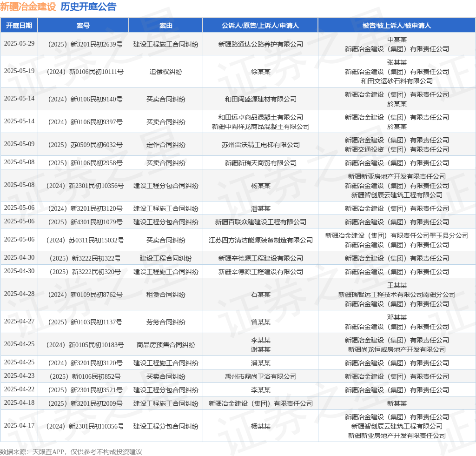
Task: Click plaintiff 和田闽盛源建材有限公司
Action: point(260,99)
